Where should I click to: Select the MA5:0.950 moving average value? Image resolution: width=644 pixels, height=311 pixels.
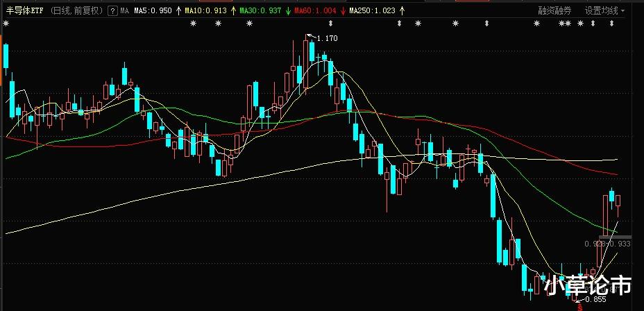tap(151, 11)
